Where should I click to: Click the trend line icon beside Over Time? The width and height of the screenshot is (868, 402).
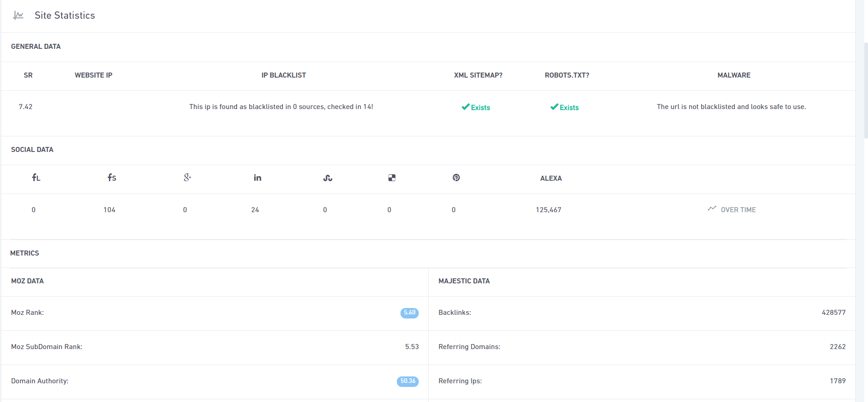pyautogui.click(x=712, y=209)
